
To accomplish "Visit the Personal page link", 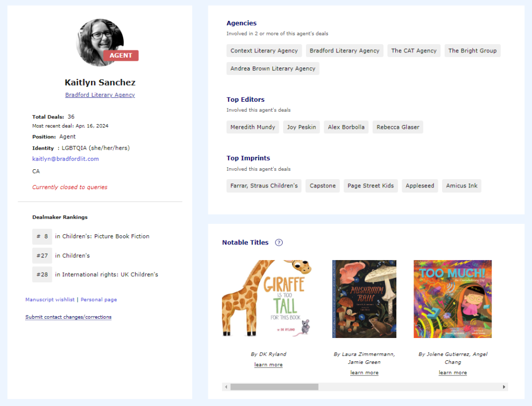I will (99, 300).
